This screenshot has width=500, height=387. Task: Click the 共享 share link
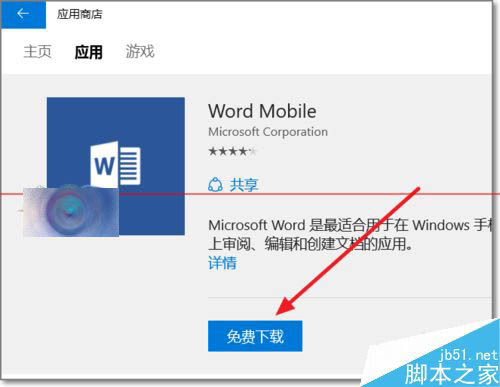(244, 185)
